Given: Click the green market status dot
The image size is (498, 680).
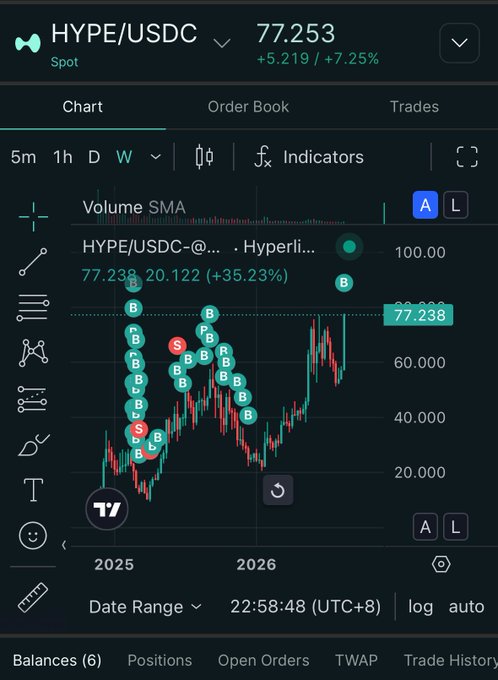Looking at the screenshot, I should point(349,247).
